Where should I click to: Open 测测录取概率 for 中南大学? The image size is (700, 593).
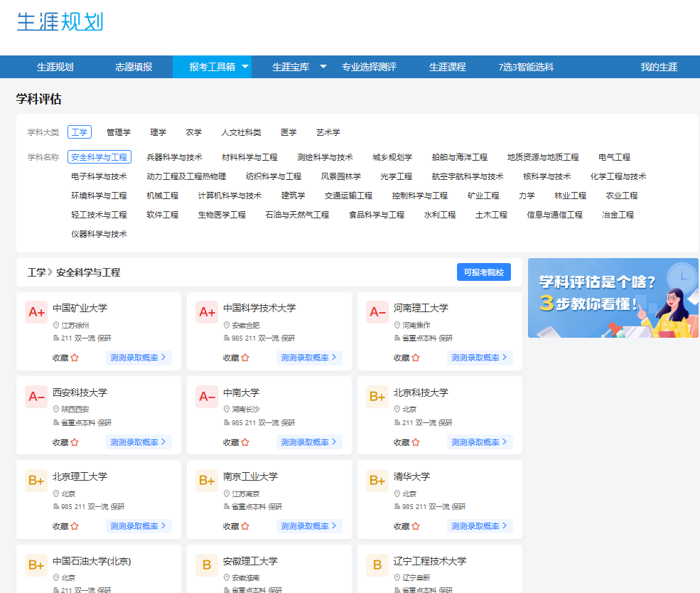309,442
